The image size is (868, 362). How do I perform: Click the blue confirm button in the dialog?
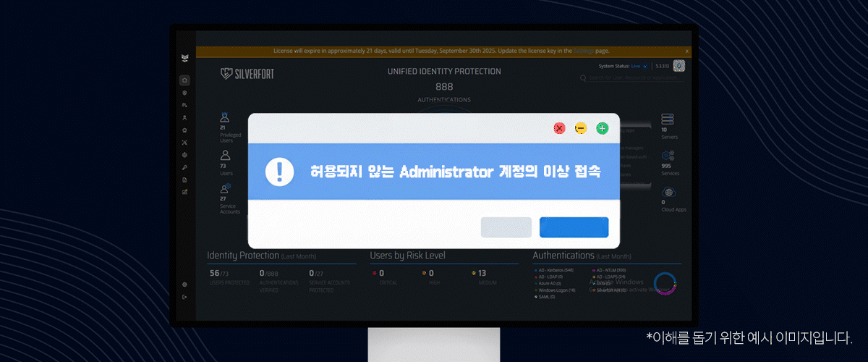pos(574,227)
